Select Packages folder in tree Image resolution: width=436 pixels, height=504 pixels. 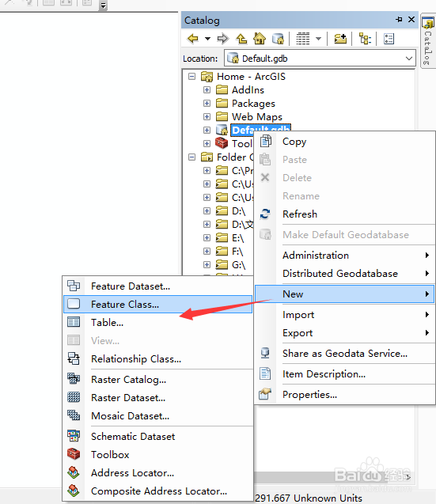point(253,104)
